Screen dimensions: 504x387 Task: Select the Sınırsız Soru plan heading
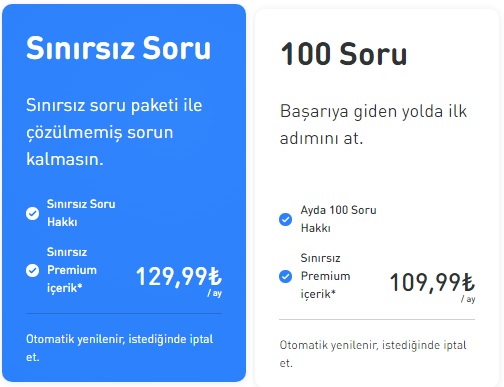tap(118, 48)
